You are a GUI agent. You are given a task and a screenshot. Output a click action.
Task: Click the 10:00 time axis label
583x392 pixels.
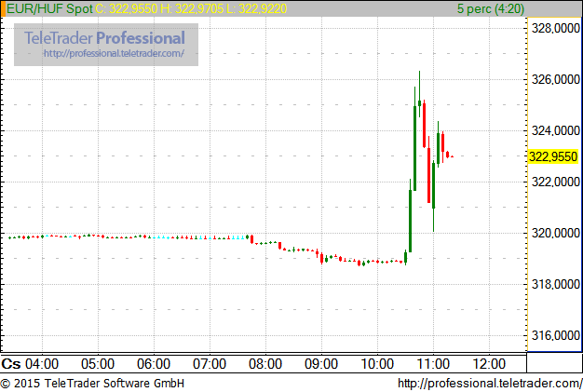click(377, 364)
